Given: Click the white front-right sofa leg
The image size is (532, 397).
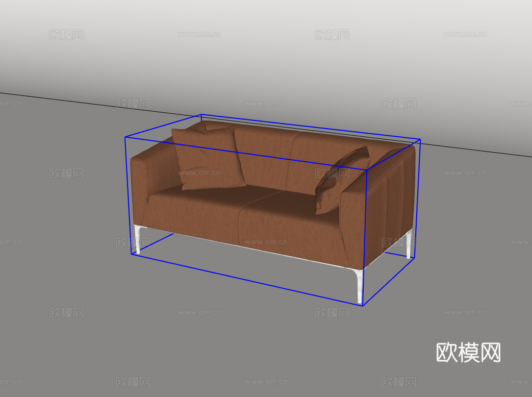Looking at the screenshot, I should pyautogui.click(x=359, y=286).
